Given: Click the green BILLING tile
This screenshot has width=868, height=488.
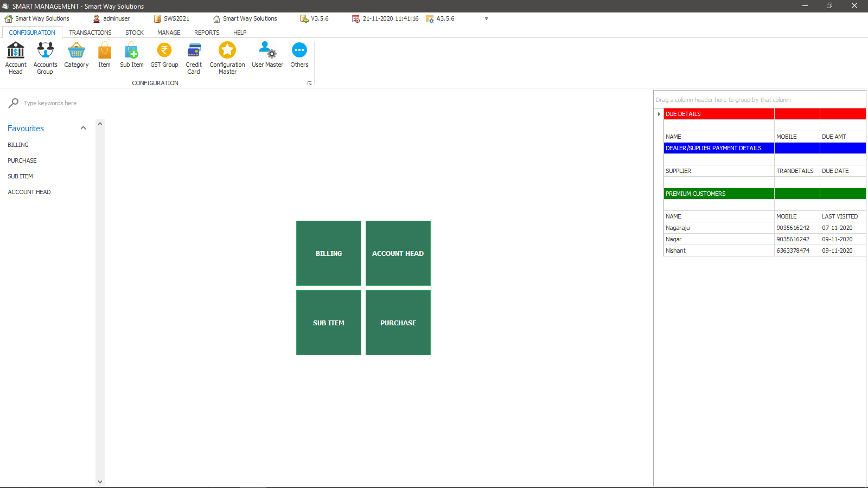Looking at the screenshot, I should [329, 253].
